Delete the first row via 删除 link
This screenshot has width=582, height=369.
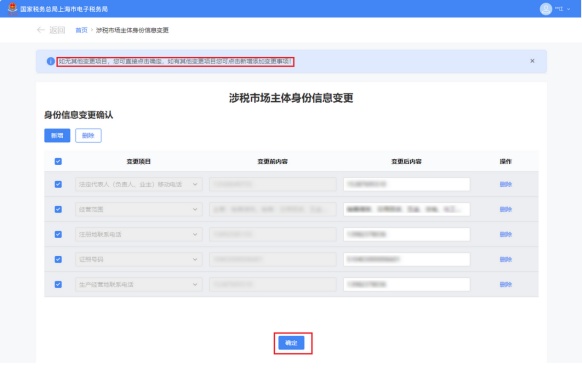pos(506,184)
